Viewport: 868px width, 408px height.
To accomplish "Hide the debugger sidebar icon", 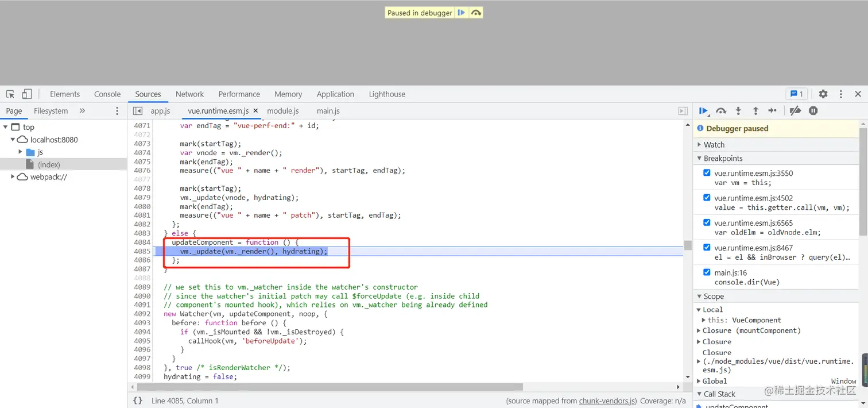I will click(683, 111).
